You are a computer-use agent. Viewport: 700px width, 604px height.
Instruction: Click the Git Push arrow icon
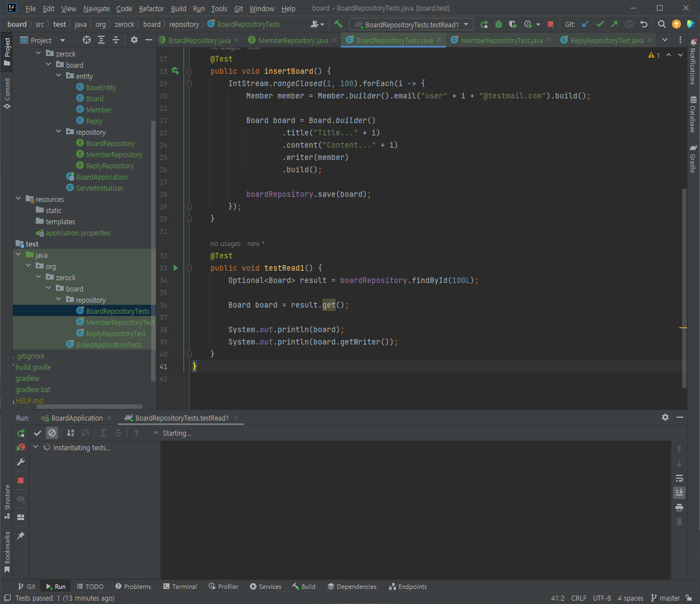click(x=614, y=24)
